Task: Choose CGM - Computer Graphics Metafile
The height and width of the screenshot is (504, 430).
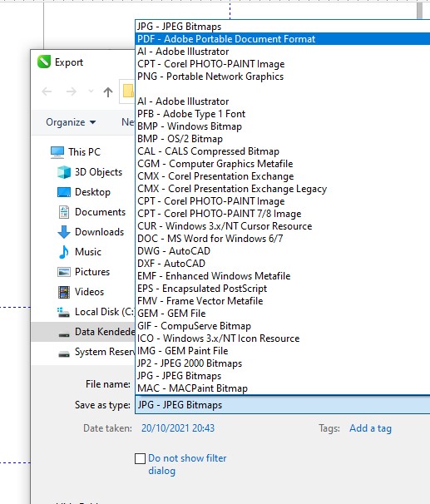Action: tap(283, 164)
